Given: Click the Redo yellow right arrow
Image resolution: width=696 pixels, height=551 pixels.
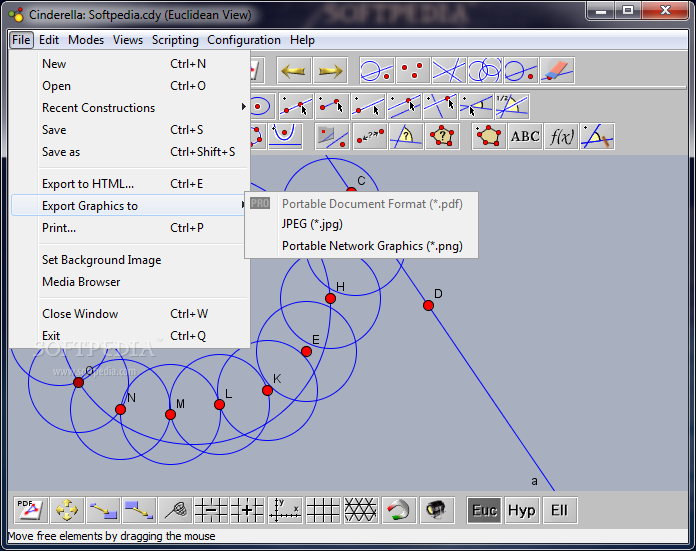Looking at the screenshot, I should (x=330, y=71).
